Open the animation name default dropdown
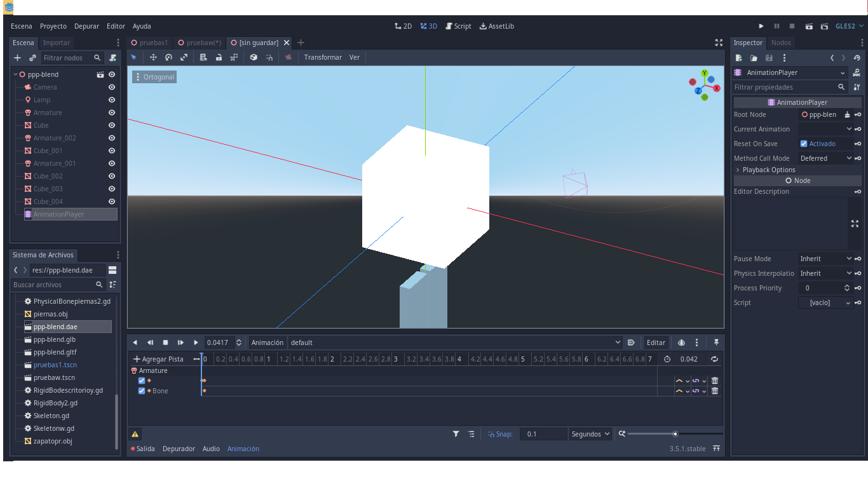The image size is (868, 488). [455, 342]
